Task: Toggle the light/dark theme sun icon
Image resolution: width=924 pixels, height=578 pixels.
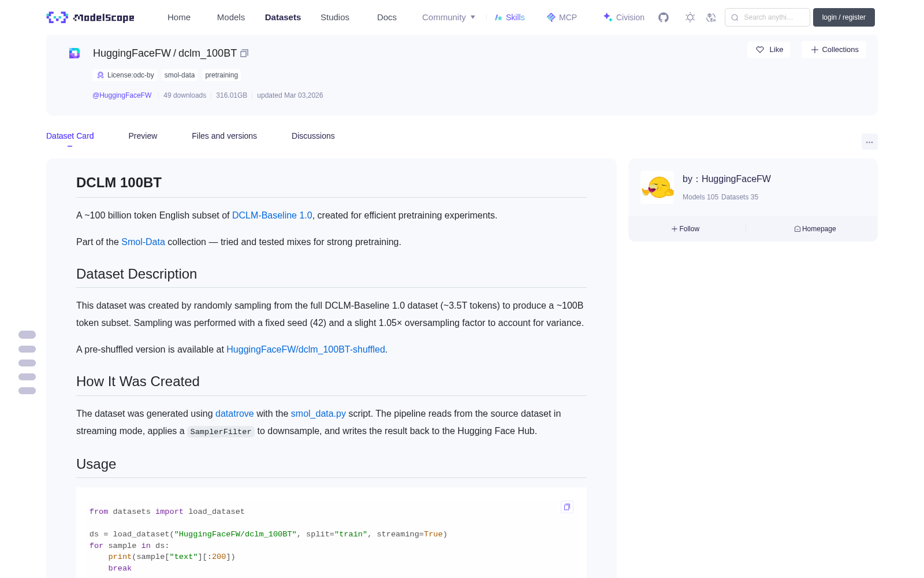Action: coord(690,17)
